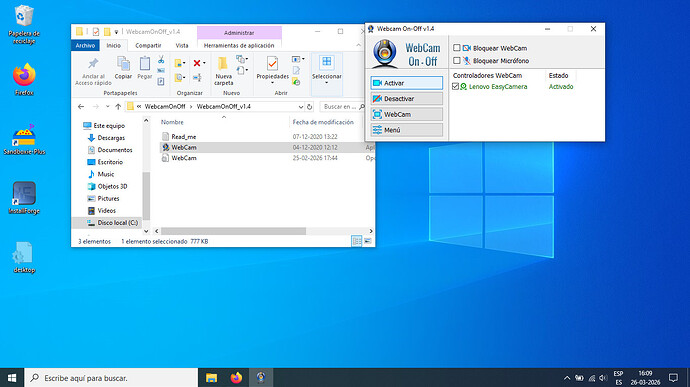Click the Administrar contextual tab
This screenshot has width=690, height=387.
click(x=239, y=33)
